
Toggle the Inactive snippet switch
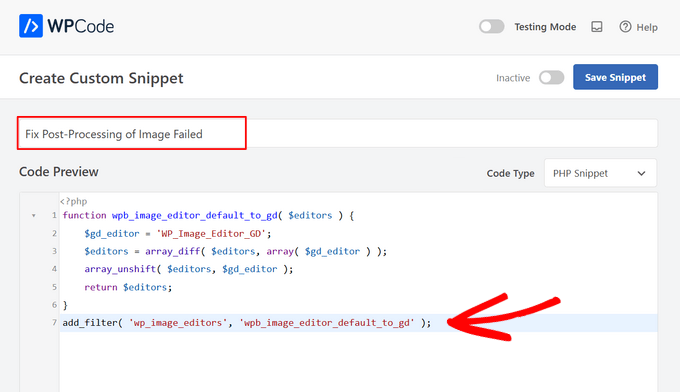pyautogui.click(x=551, y=78)
